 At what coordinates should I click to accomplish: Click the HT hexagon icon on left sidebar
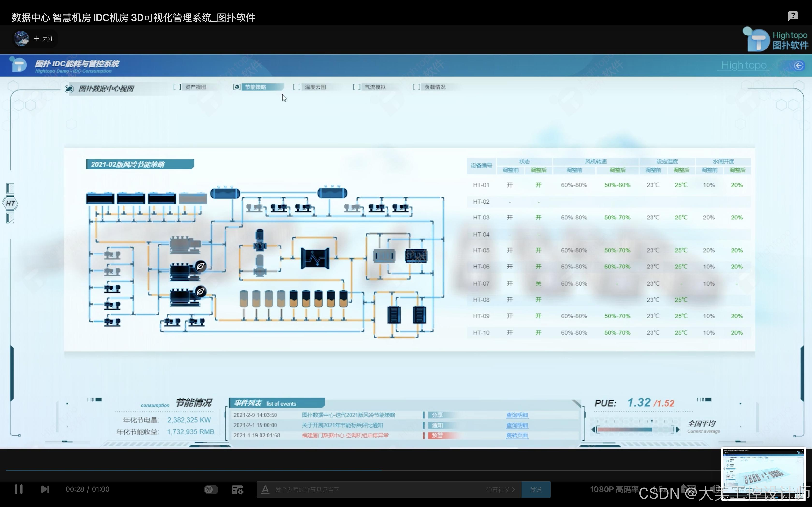coord(10,203)
